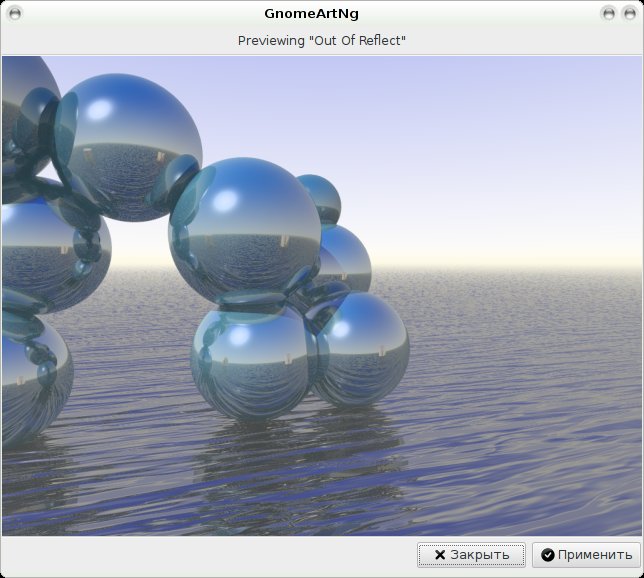Click the GnomeArtNg window title

tap(311, 14)
